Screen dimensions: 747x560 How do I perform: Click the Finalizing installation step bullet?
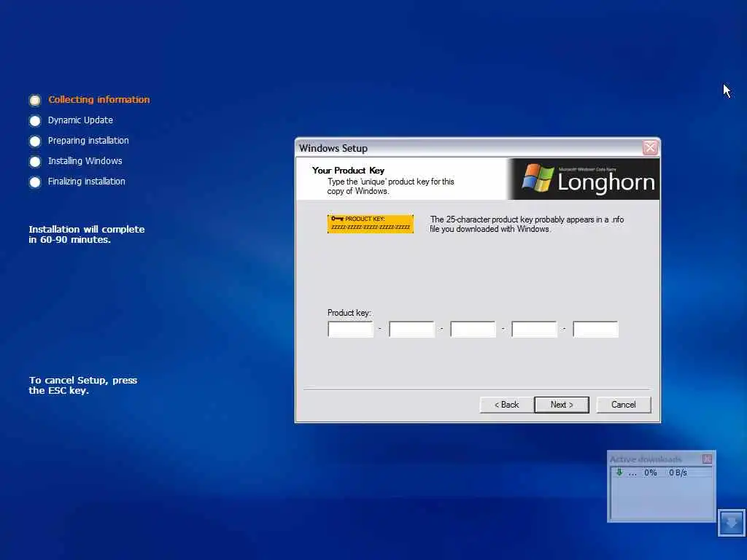[35, 182]
